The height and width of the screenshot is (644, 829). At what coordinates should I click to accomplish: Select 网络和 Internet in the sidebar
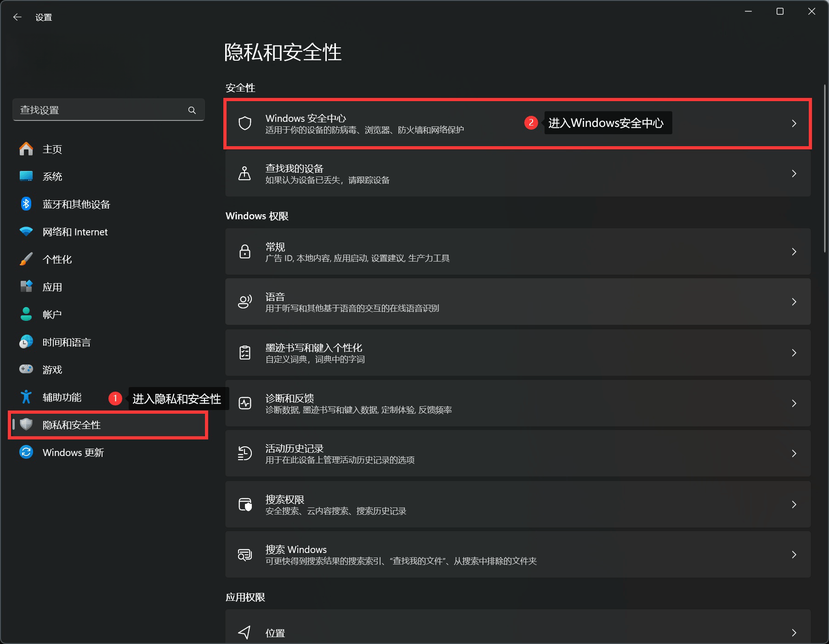click(x=75, y=232)
